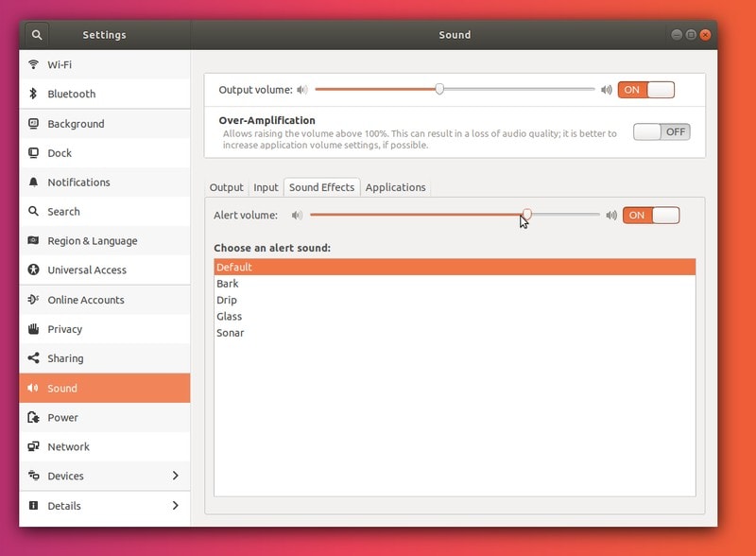Toggle the Alert volume switch off
This screenshot has height=556, width=756.
click(651, 215)
